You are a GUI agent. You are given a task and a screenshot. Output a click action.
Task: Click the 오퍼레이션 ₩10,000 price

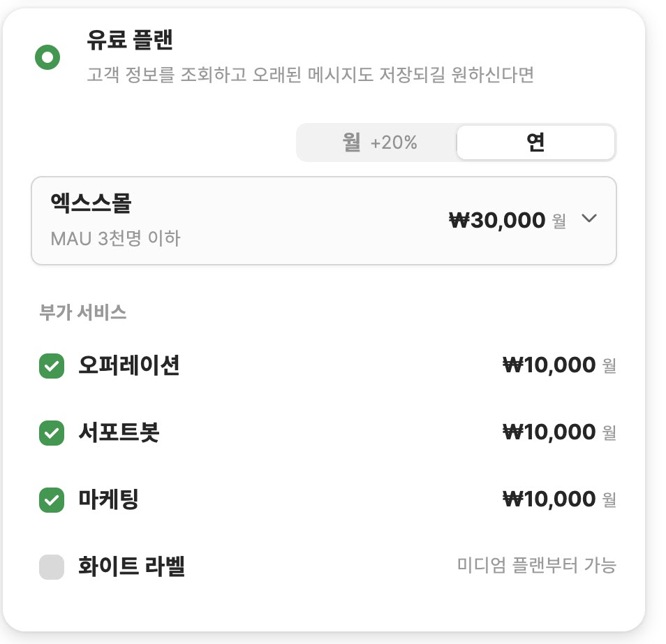(549, 365)
